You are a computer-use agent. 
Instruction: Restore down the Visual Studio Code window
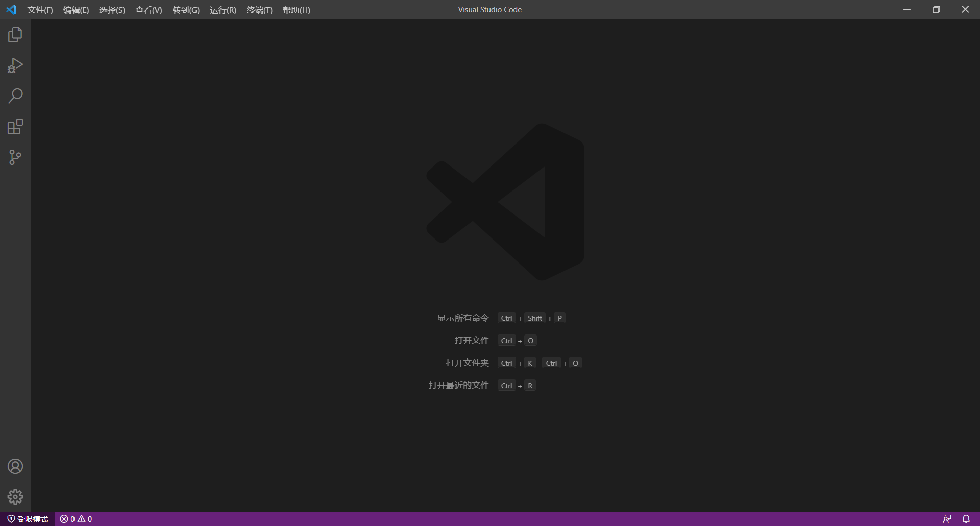[x=936, y=10]
